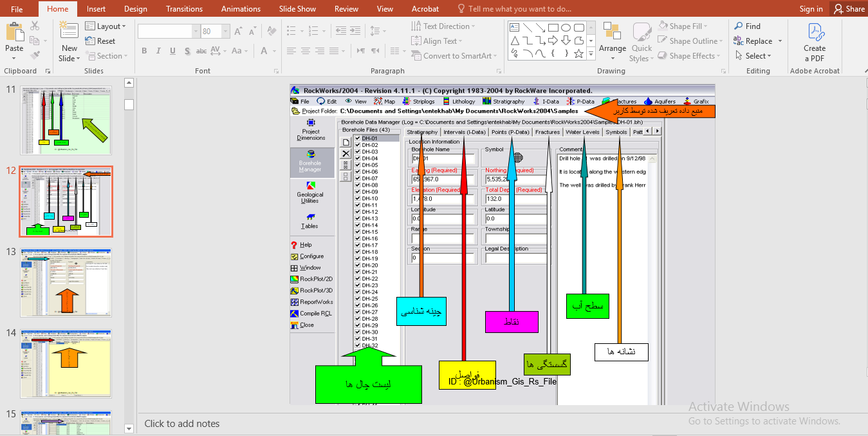Toggle Bold text formatting
868x436 pixels.
tap(144, 51)
